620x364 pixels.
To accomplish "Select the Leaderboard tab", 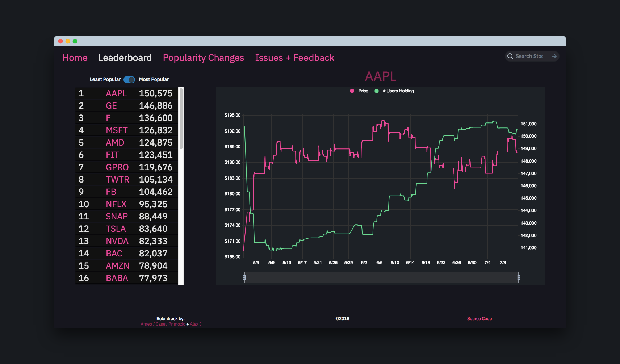I will 125,58.
